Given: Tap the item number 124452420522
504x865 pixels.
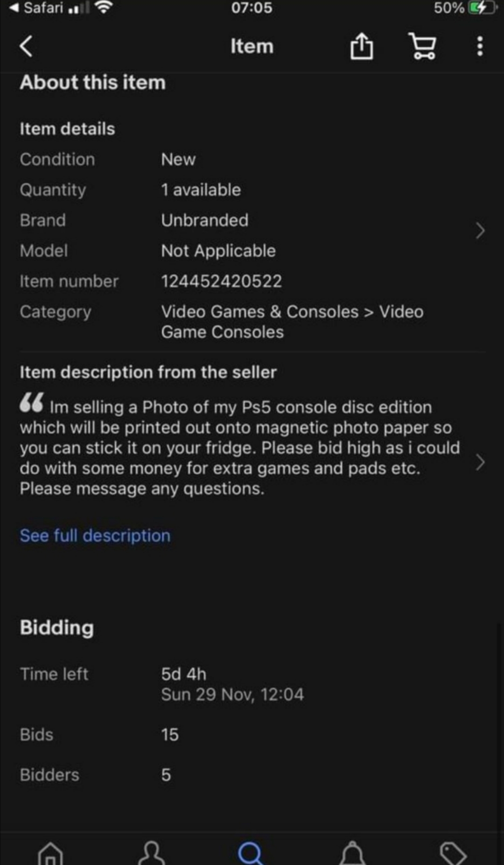Looking at the screenshot, I should 221,281.
